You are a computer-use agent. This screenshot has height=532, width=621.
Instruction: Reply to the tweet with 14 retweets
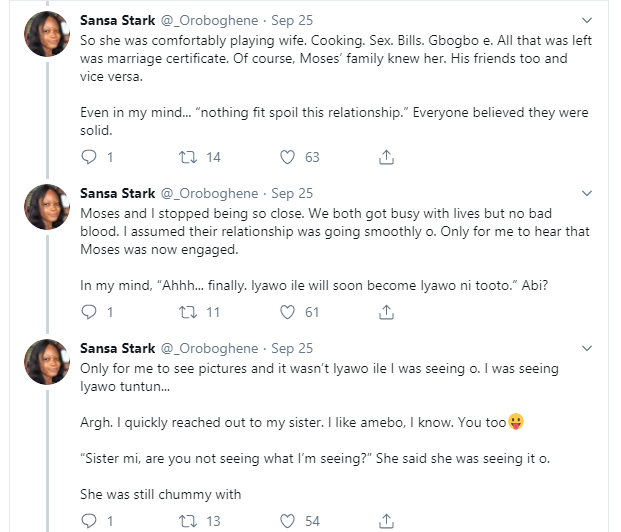click(88, 157)
